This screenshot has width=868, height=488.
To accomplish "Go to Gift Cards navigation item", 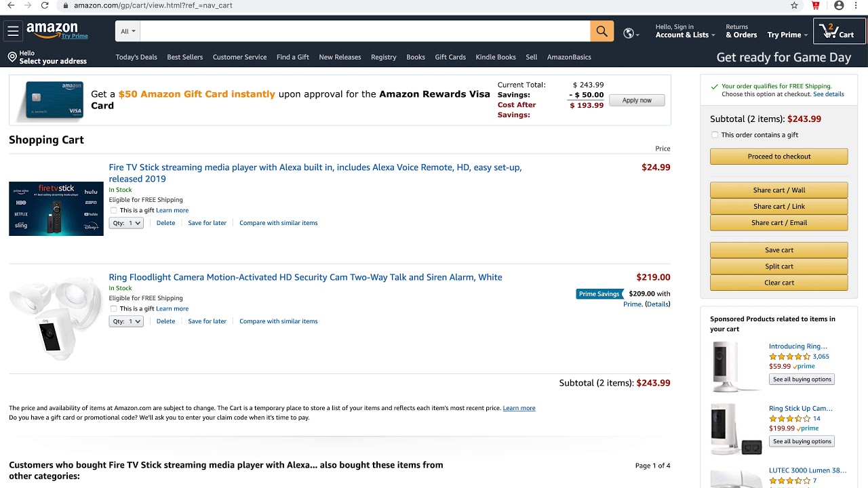I will 450,57.
